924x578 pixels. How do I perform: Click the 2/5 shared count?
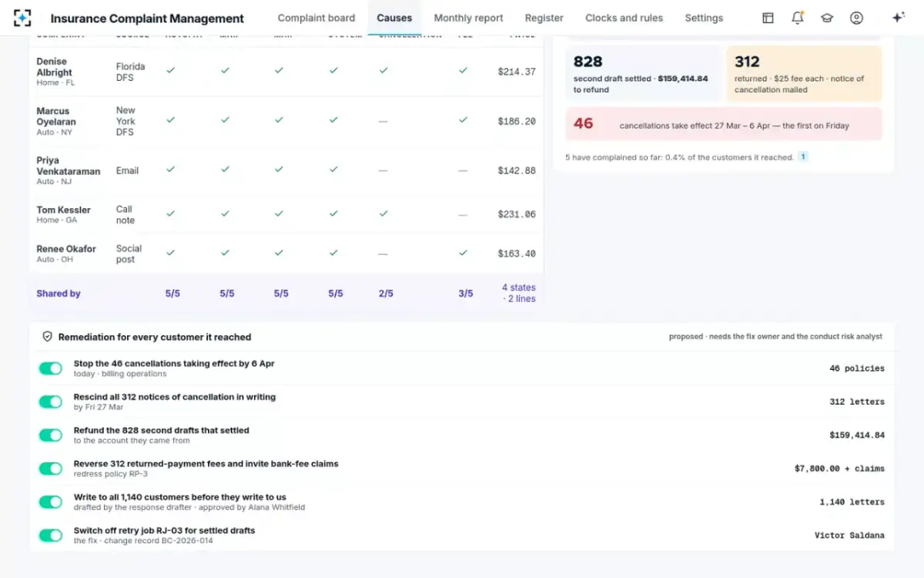[x=386, y=294]
